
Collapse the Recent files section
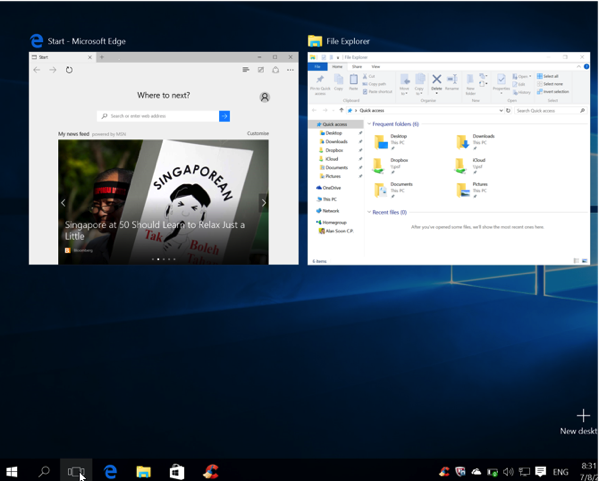(369, 212)
